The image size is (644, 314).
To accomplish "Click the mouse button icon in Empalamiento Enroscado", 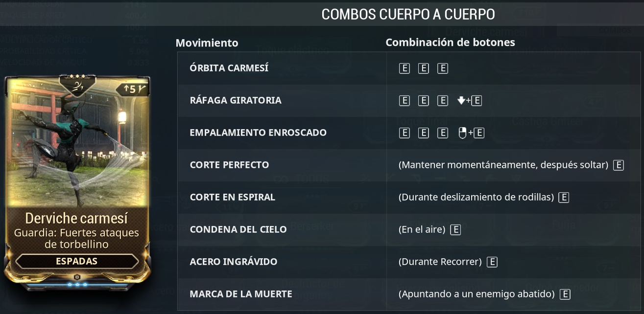I will coord(462,133).
